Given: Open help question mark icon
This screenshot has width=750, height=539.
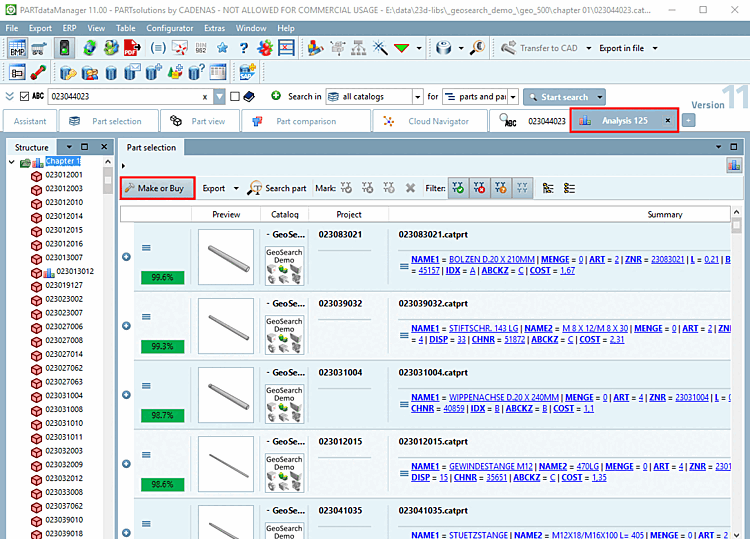Looking at the screenshot, I should coord(244,48).
